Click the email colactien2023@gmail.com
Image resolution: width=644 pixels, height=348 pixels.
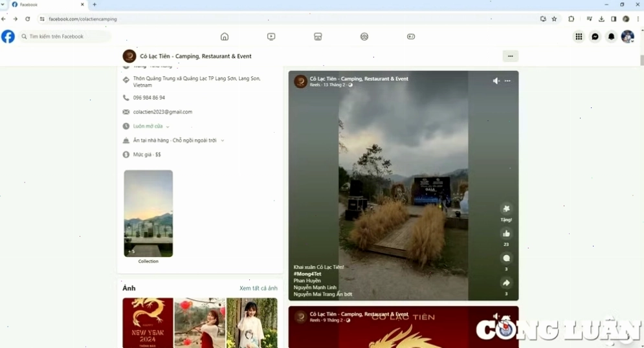(x=162, y=112)
